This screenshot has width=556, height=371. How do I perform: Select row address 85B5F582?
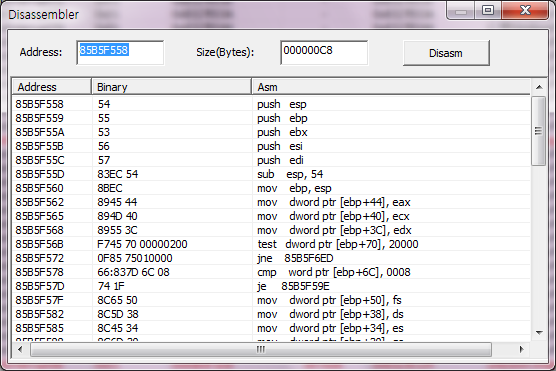tap(39, 314)
